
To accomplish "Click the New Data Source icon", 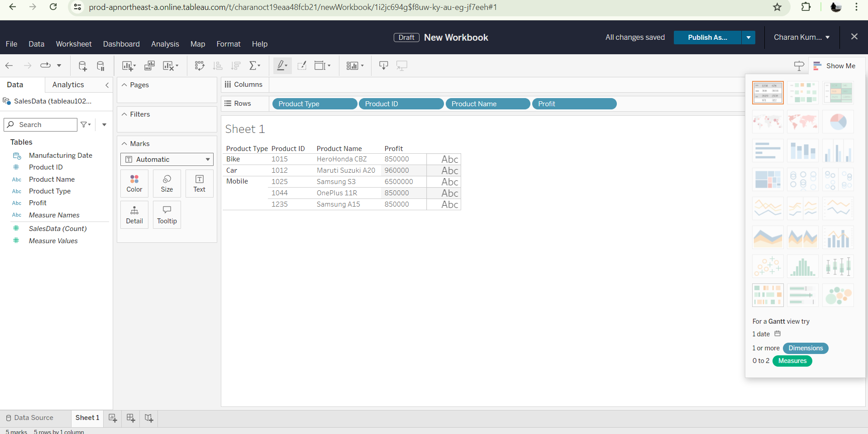I will [82, 66].
